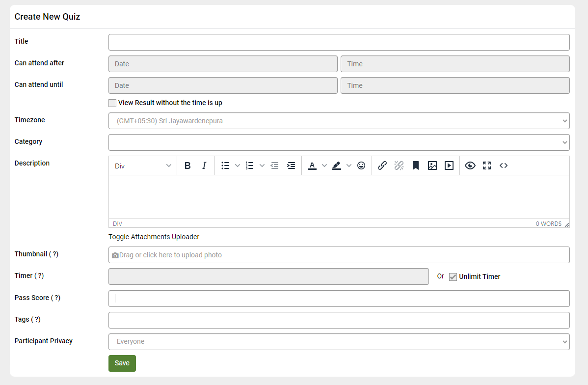Click the Save button
Image resolution: width=588 pixels, height=385 pixels.
click(x=122, y=363)
